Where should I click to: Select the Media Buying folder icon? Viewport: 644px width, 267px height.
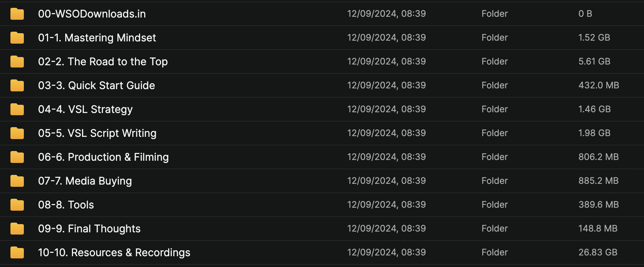(x=17, y=181)
